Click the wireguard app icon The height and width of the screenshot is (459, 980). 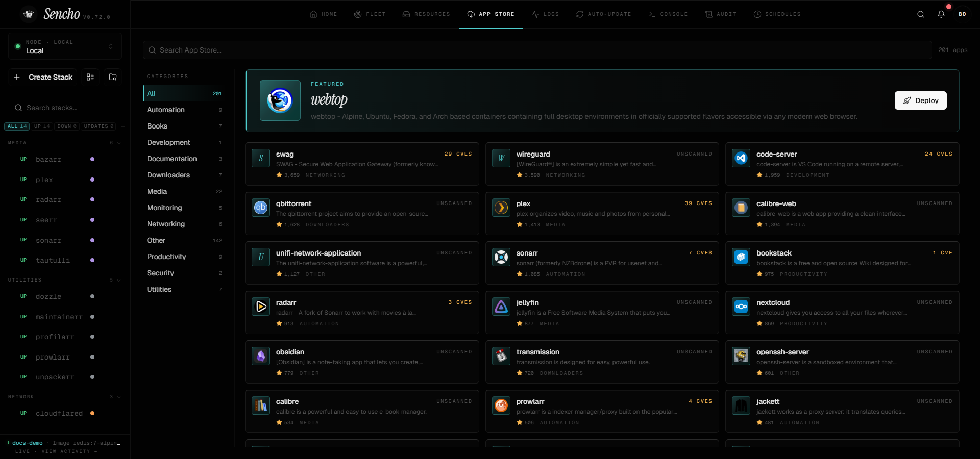[501, 158]
